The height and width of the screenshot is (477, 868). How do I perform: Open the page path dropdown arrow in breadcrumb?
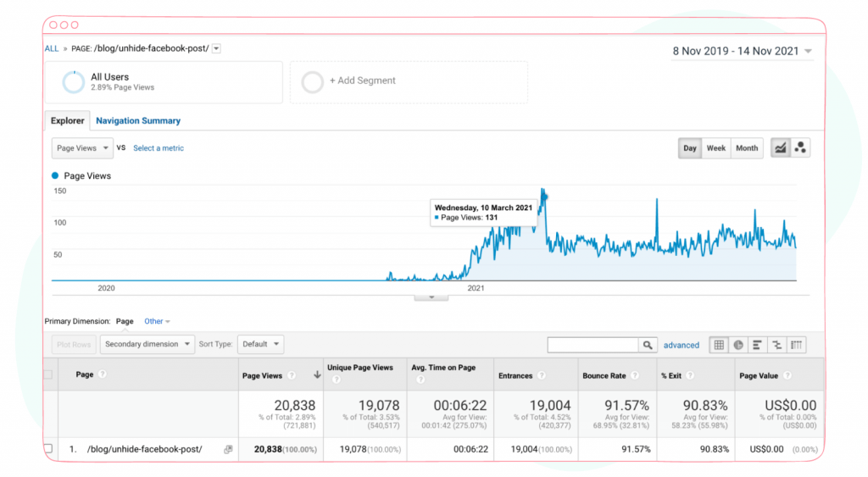[216, 48]
